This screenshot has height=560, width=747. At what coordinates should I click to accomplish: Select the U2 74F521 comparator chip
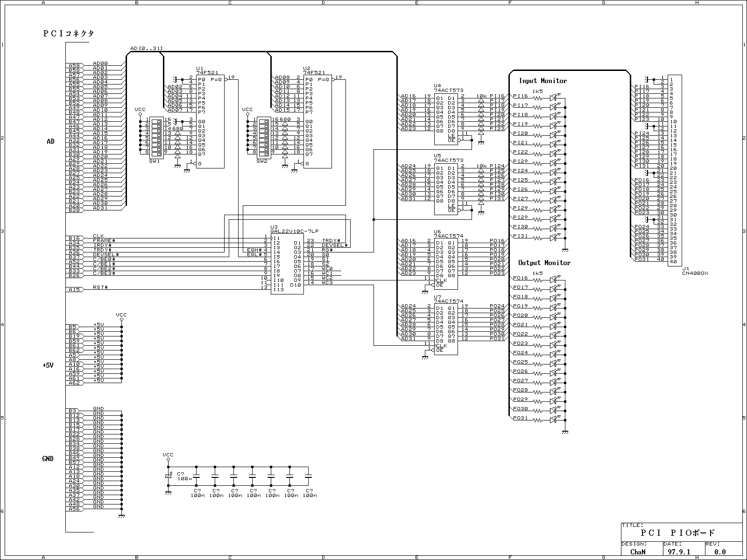pos(317,121)
